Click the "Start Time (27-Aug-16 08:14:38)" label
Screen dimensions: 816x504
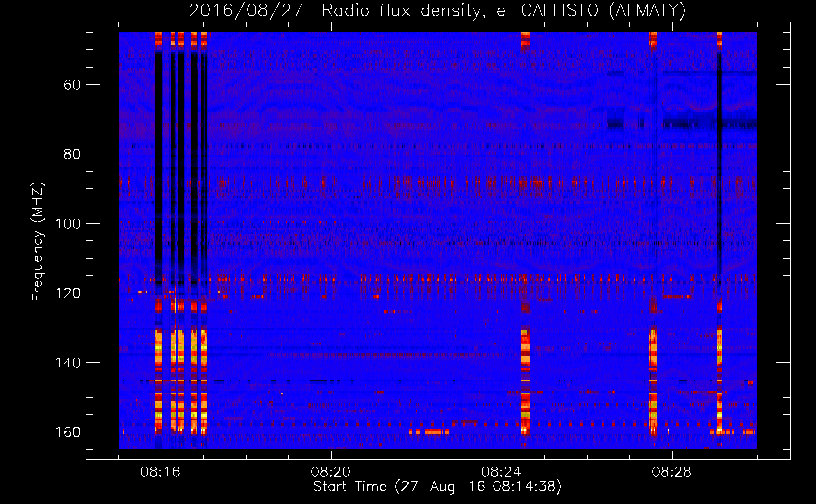coord(437,487)
